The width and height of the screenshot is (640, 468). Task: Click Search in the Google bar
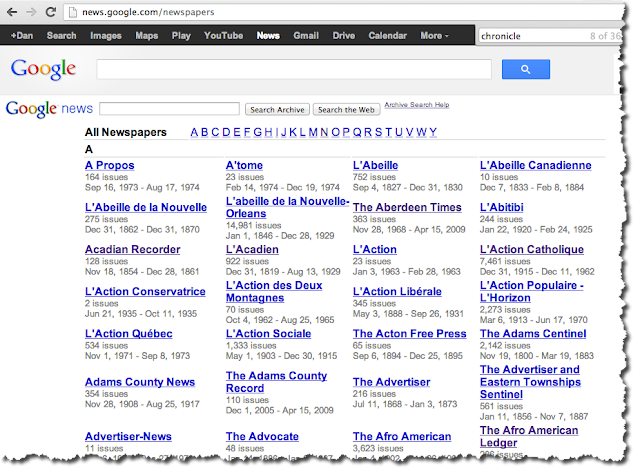tap(61, 35)
